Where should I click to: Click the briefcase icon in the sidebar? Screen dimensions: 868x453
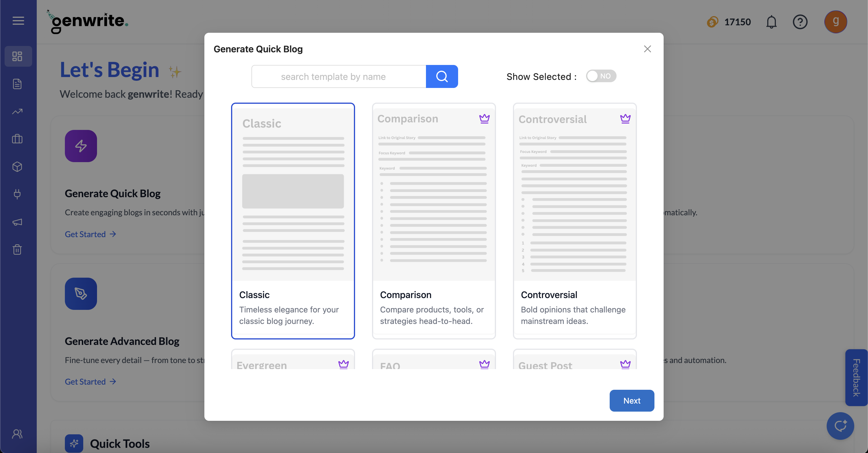[x=17, y=139]
